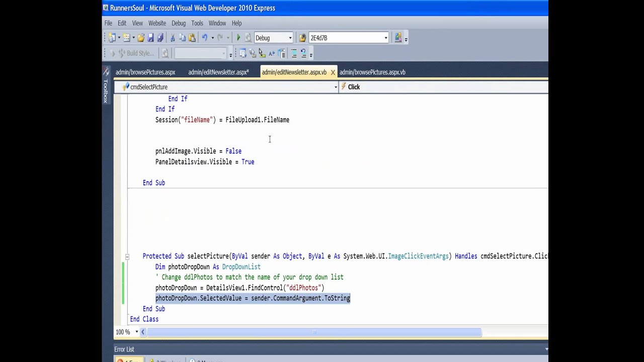Switch to admin/editNewsletter.aspx* tab
644x362 pixels.
[218, 72]
